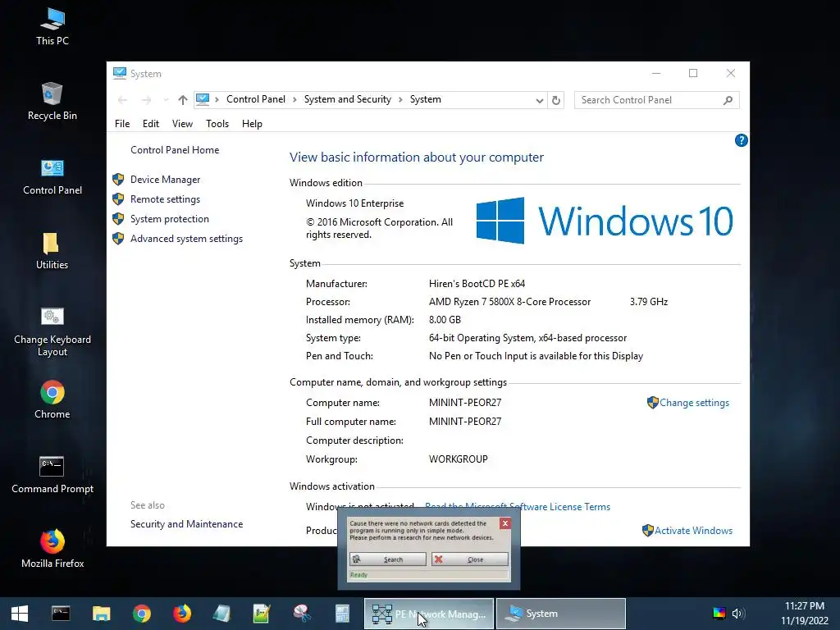This screenshot has height=630, width=840.
Task: Open the volume speaker tray icon
Action: point(739,614)
